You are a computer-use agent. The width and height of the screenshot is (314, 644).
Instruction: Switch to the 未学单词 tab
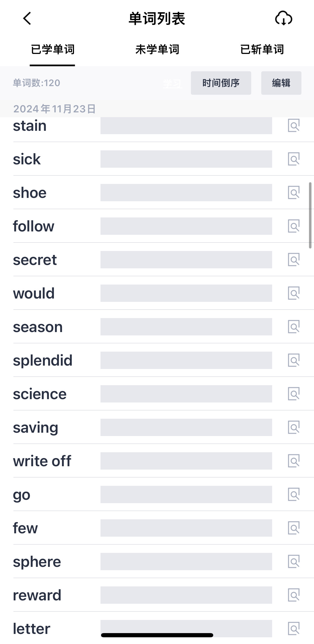tap(157, 49)
